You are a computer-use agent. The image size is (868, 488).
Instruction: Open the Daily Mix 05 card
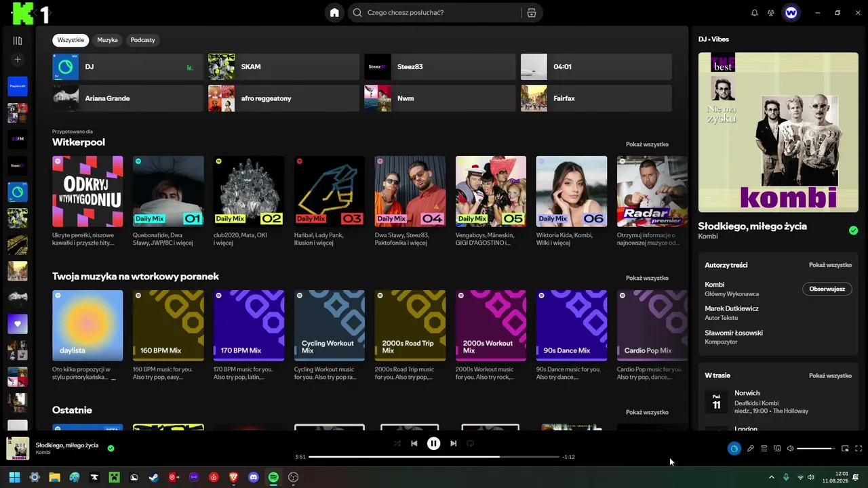[491, 201]
